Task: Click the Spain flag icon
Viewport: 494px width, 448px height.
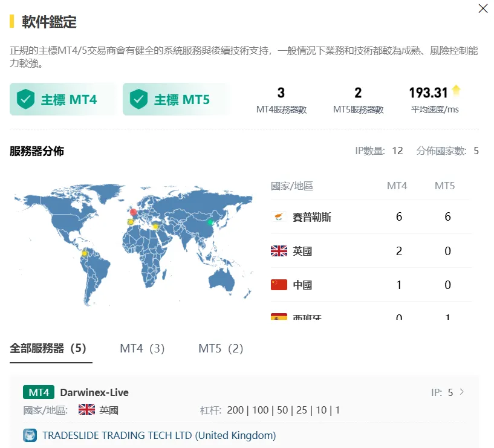Action: 279,316
